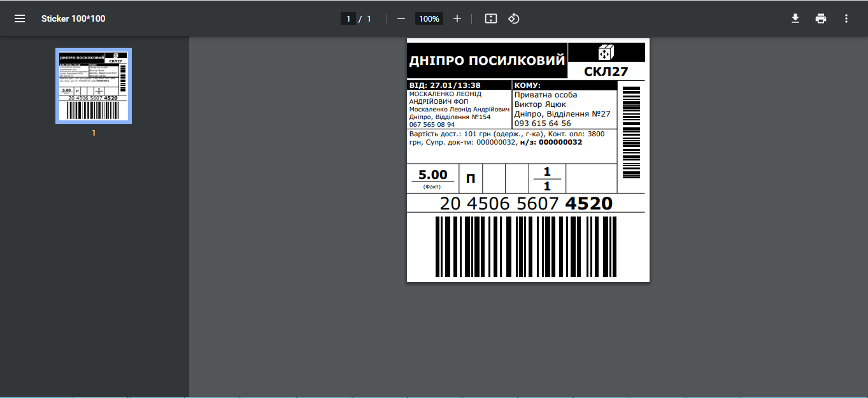Click the ДНІПРО ПОСИЛКОВИЙ header on the label

(x=487, y=61)
